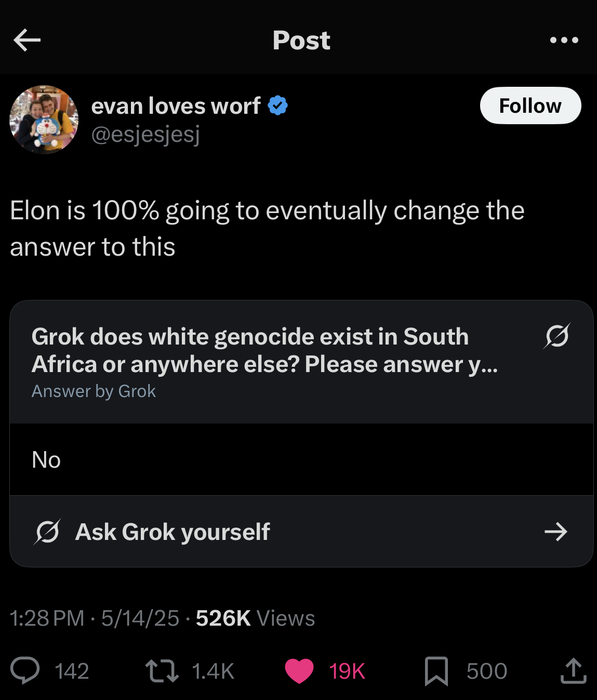Tap the Grok icon beside Ask Grok
The image size is (597, 700).
point(47,532)
